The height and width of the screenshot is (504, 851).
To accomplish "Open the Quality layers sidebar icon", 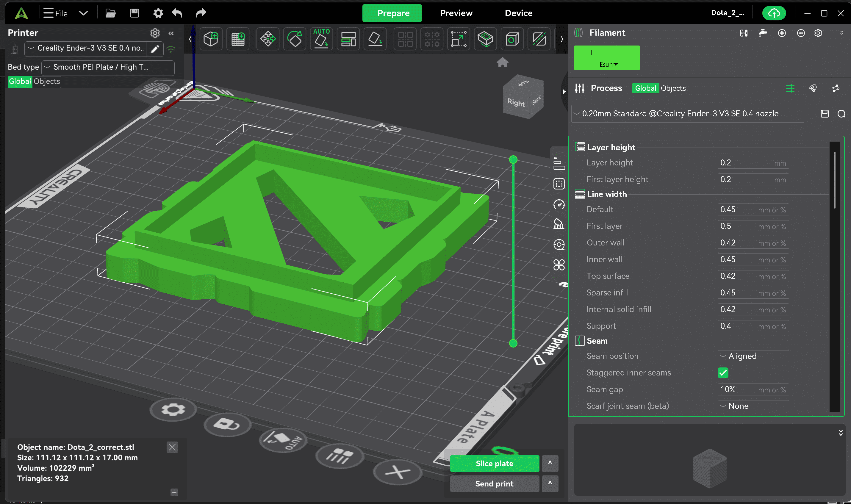I will click(x=559, y=163).
